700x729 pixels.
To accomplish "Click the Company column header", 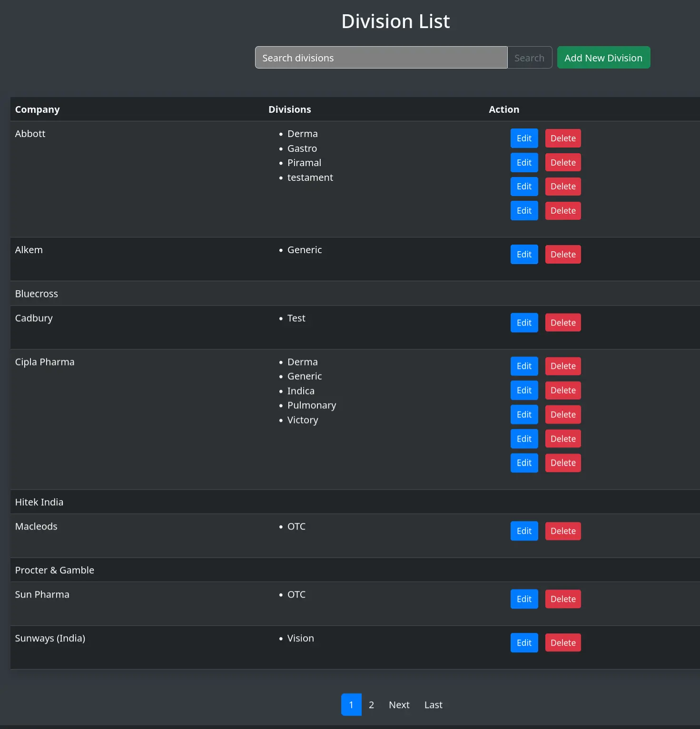I will pos(38,109).
